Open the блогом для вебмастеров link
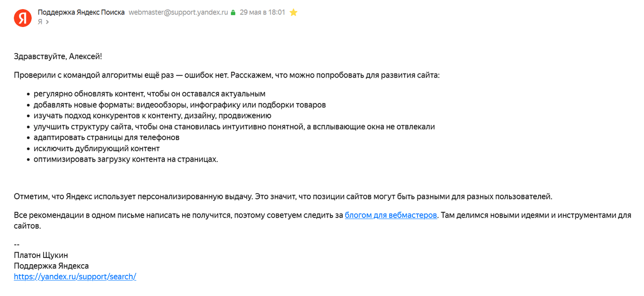Viewport: 644px width, 296px height. tap(391, 215)
